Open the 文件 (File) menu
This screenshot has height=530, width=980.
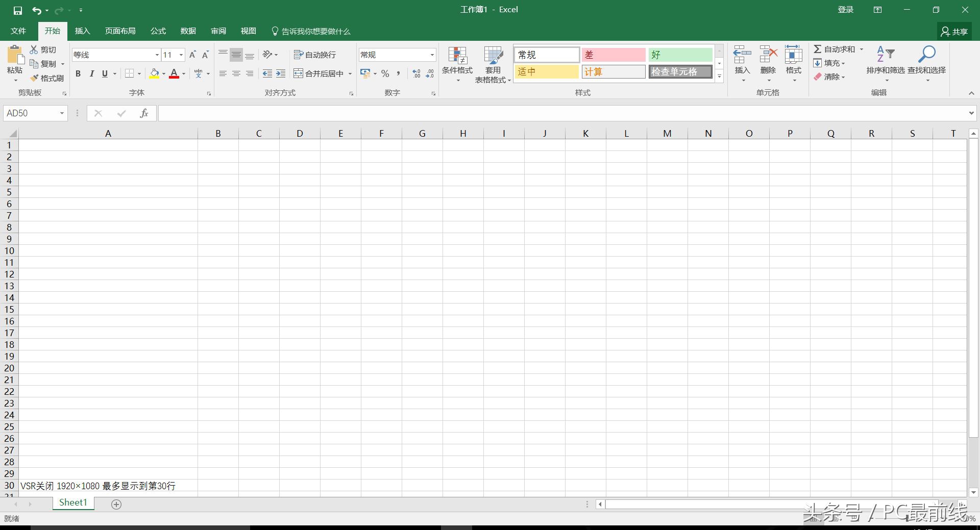coord(18,31)
